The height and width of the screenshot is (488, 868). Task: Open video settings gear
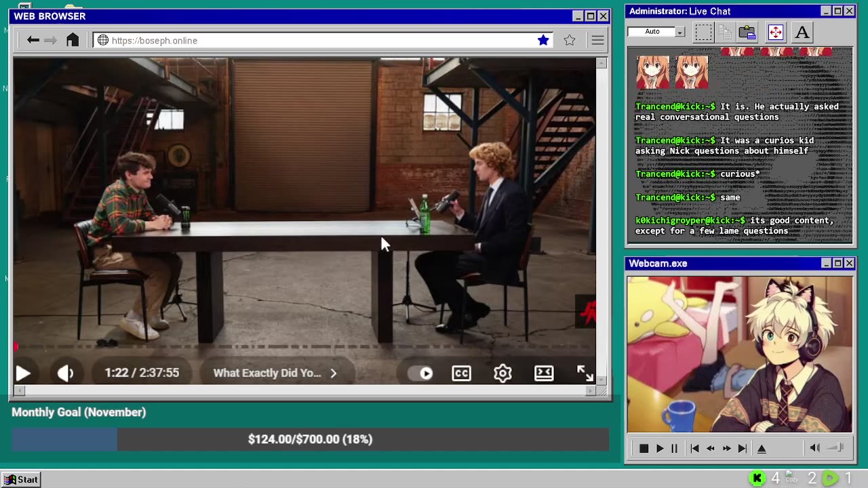502,373
